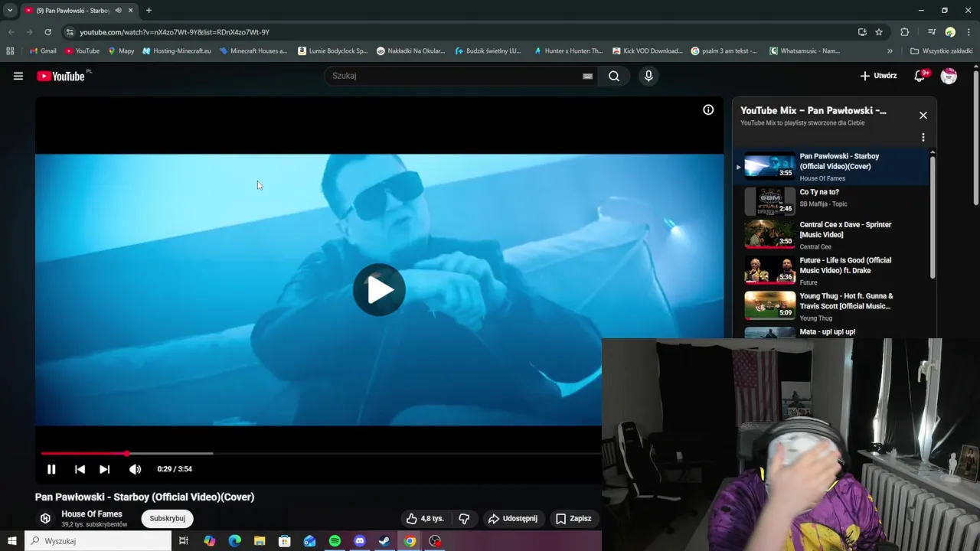Share the video via Udostępnij

pos(513,518)
